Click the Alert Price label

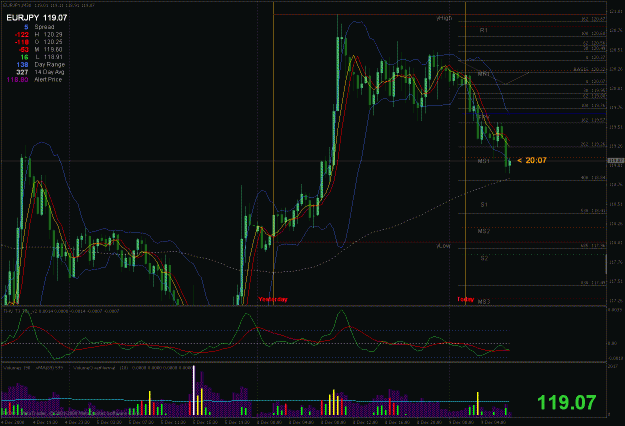(x=48, y=79)
